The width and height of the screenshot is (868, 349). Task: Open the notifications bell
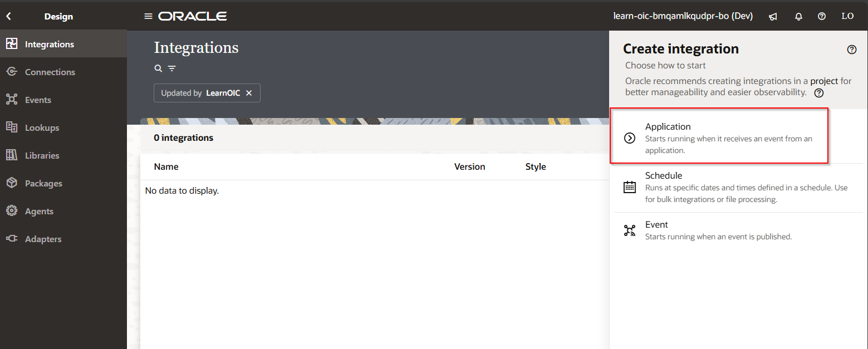798,17
